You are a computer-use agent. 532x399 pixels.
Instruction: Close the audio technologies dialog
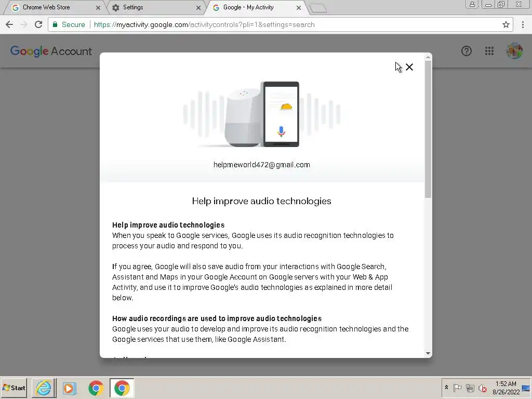click(x=409, y=67)
